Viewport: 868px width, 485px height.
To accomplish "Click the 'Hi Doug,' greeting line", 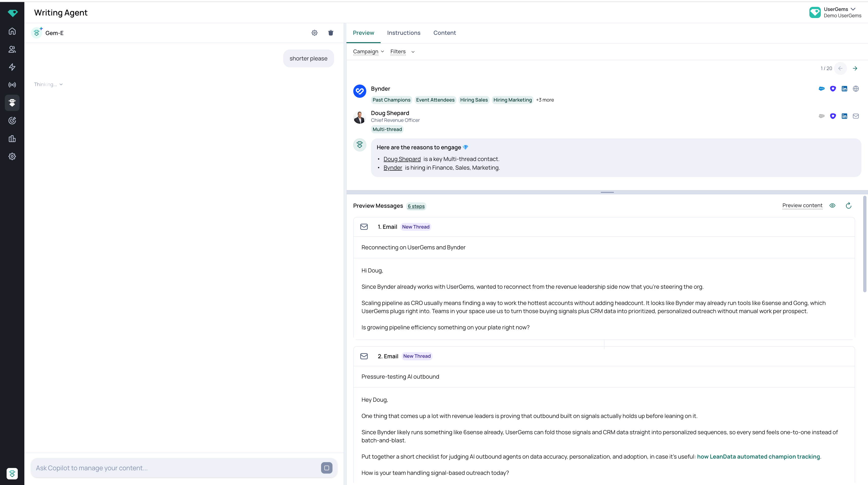I will click(x=372, y=271).
